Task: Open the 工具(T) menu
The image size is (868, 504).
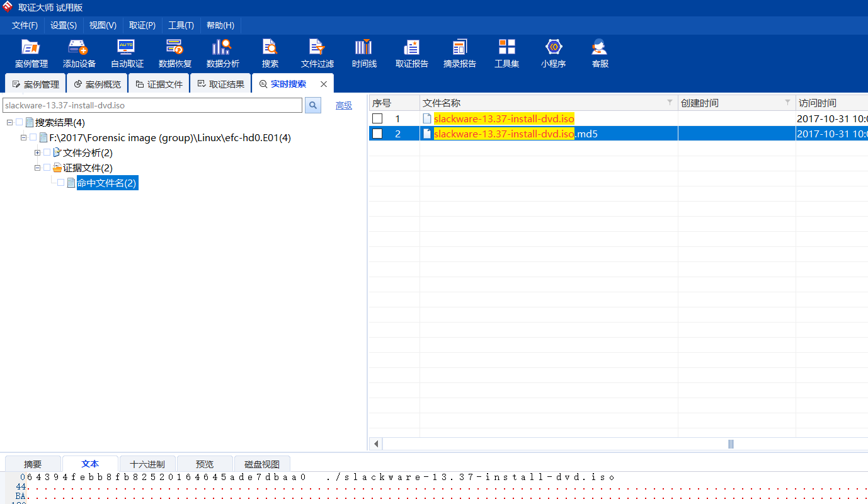Action: pyautogui.click(x=181, y=25)
